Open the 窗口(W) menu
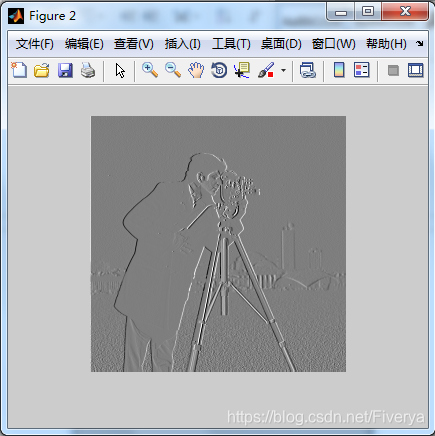The height and width of the screenshot is (436, 435). coord(334,44)
